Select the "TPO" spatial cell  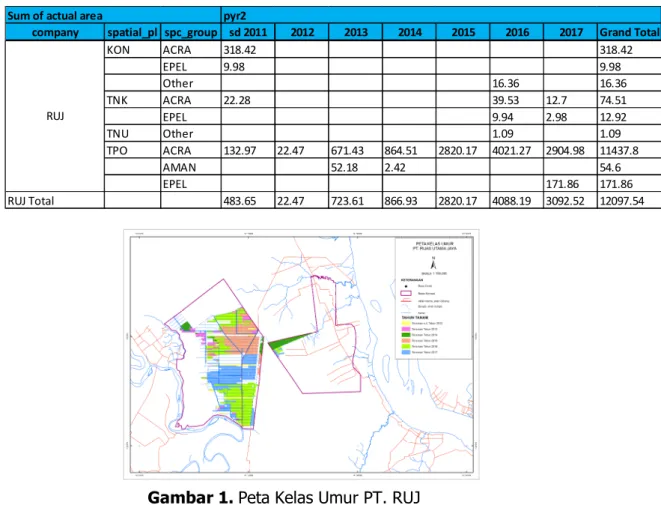click(132, 150)
